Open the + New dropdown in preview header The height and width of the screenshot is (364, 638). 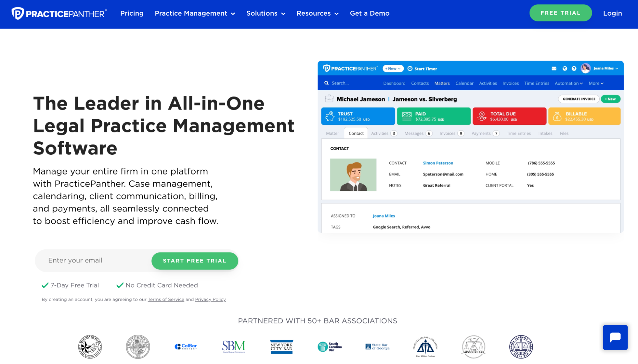tap(393, 69)
